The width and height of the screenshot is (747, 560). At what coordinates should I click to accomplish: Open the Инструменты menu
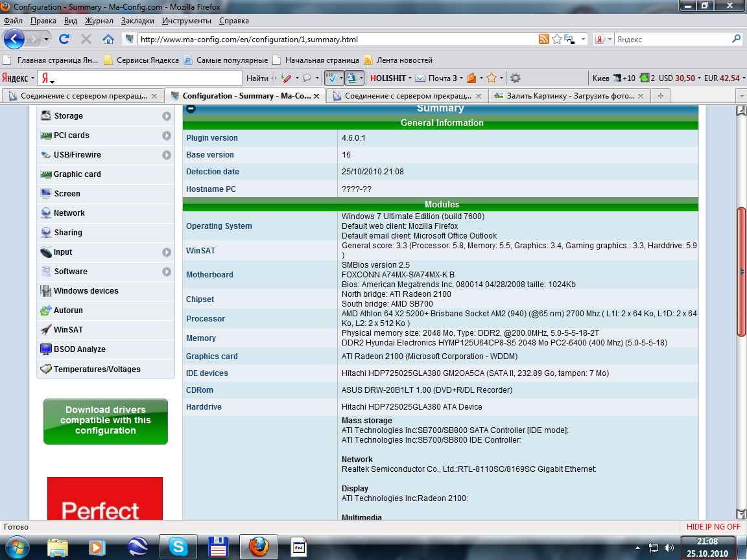tap(186, 21)
